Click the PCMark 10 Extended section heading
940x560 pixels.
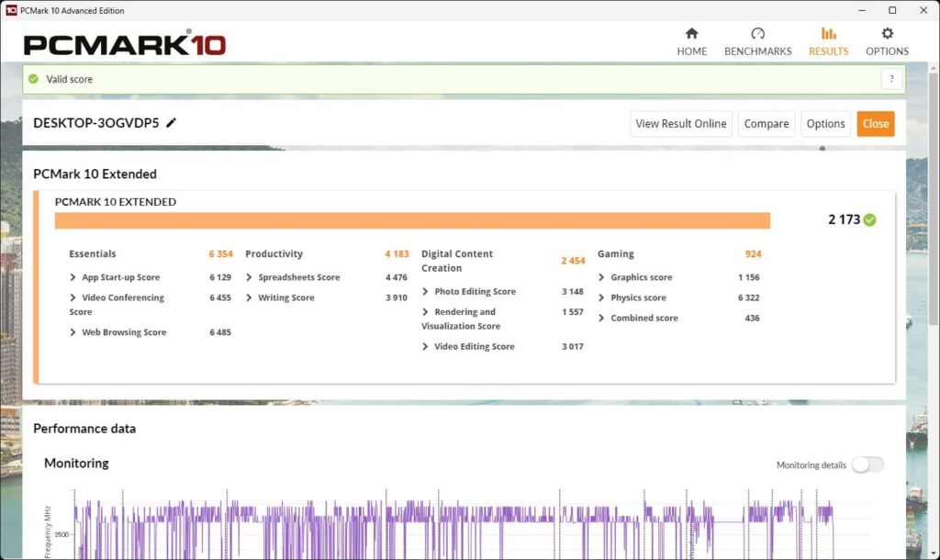[x=95, y=174]
